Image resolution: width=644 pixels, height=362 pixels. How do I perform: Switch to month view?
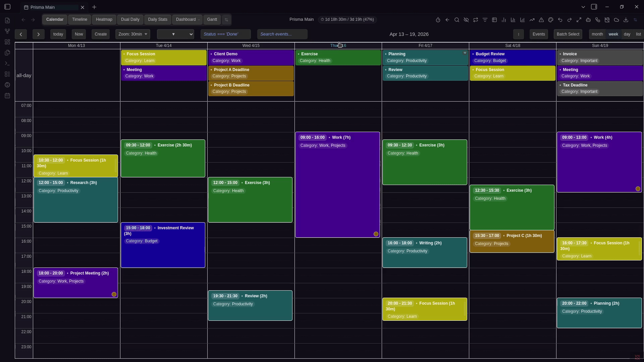[597, 34]
